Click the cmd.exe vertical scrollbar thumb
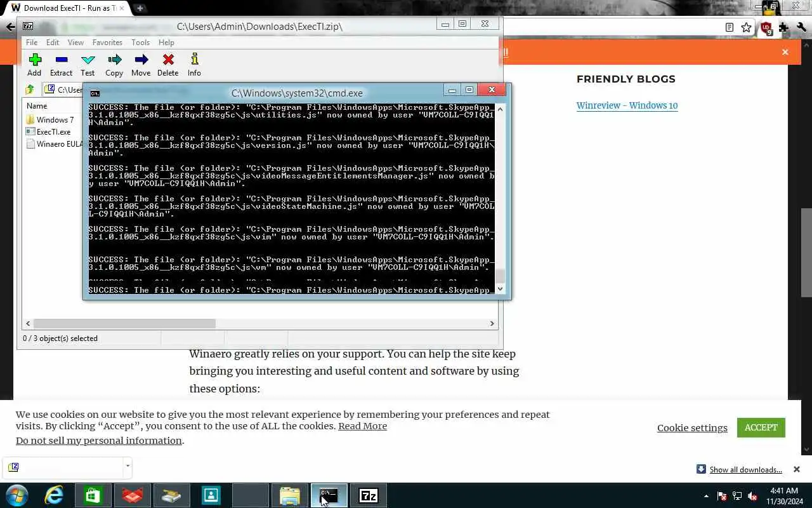The width and height of the screenshot is (812, 508). (500, 276)
